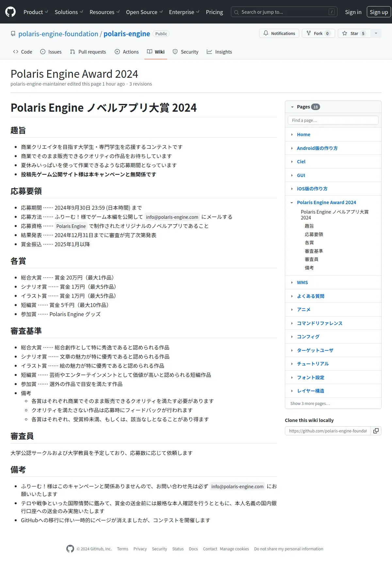Collapse the Polaris Engine Award 2024 entry arrow
The width and height of the screenshot is (392, 566).
pos(292,202)
